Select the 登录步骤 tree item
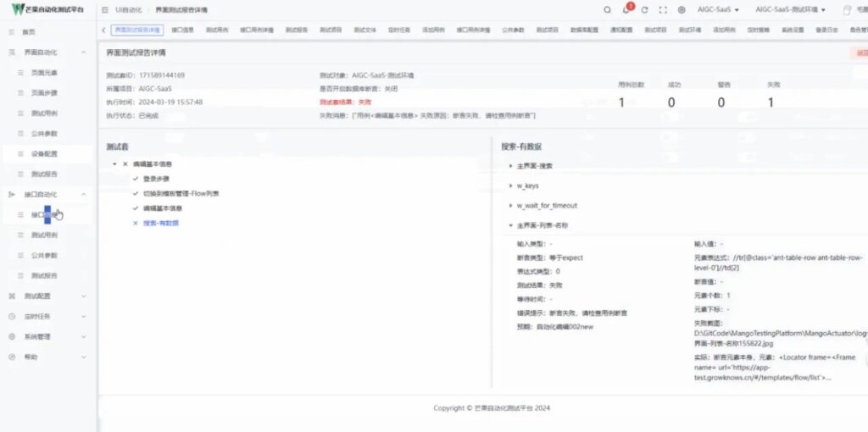The width and height of the screenshot is (868, 432). tap(156, 179)
